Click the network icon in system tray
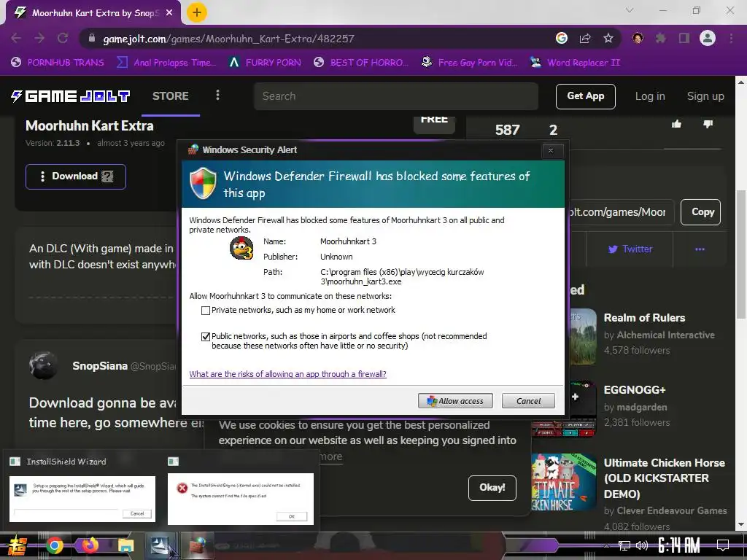The height and width of the screenshot is (560, 747). [x=624, y=545]
